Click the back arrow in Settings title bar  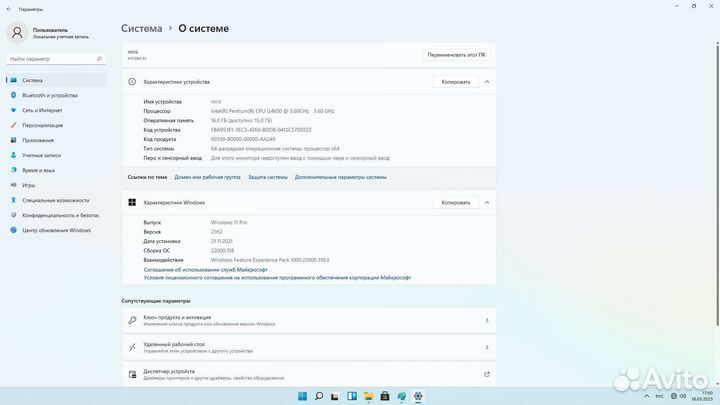(x=9, y=9)
